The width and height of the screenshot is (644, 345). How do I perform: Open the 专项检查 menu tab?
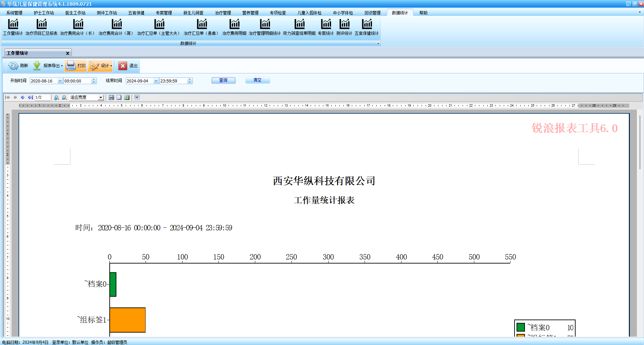point(278,13)
